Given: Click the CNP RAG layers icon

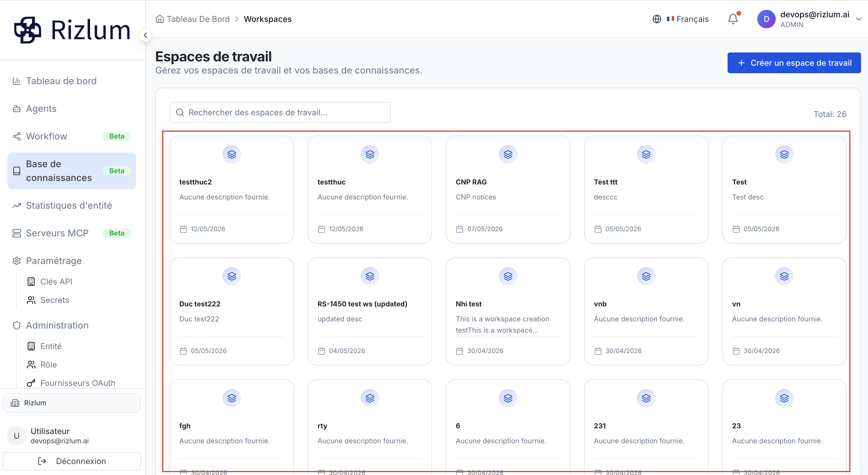Looking at the screenshot, I should 508,154.
